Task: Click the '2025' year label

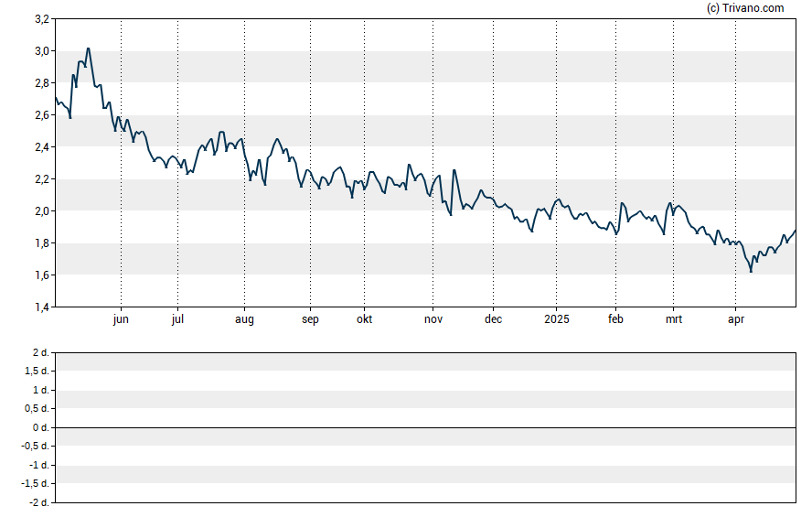Action: (x=557, y=319)
